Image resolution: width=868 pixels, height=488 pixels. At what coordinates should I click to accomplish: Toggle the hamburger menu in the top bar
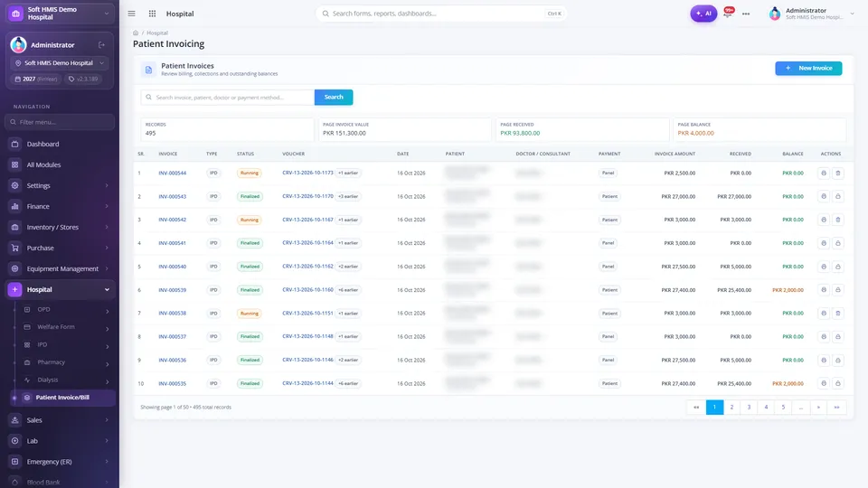[132, 14]
